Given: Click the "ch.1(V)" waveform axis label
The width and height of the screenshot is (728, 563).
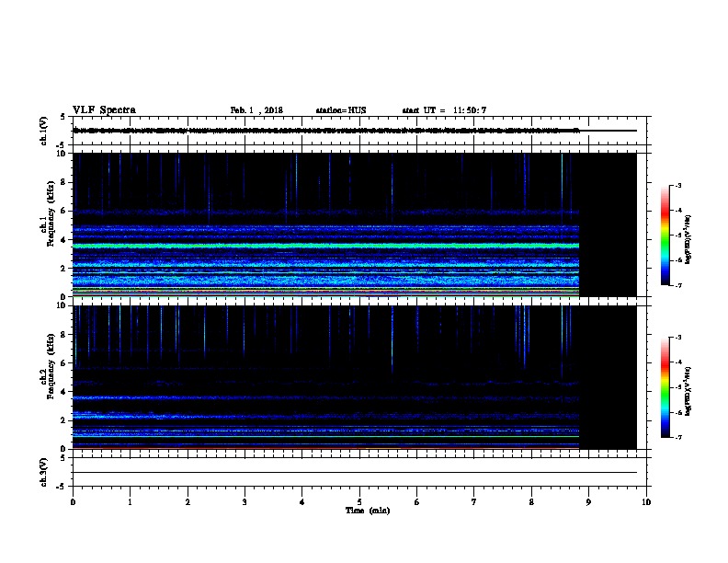Looking at the screenshot, I should 43,131.
